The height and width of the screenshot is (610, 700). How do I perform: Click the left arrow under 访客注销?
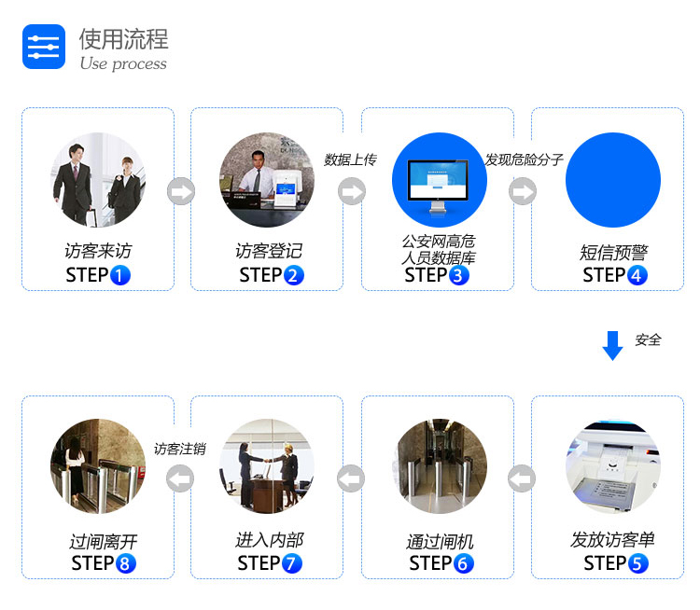pyautogui.click(x=180, y=478)
